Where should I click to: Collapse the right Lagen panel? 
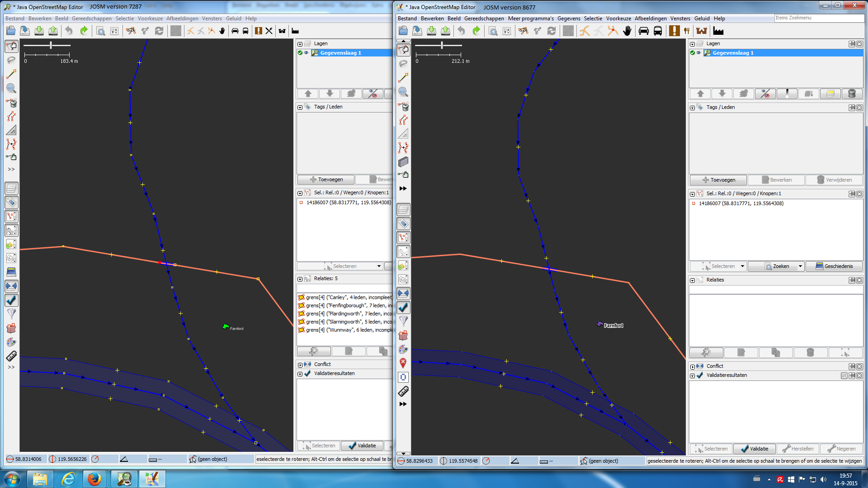pyautogui.click(x=692, y=44)
